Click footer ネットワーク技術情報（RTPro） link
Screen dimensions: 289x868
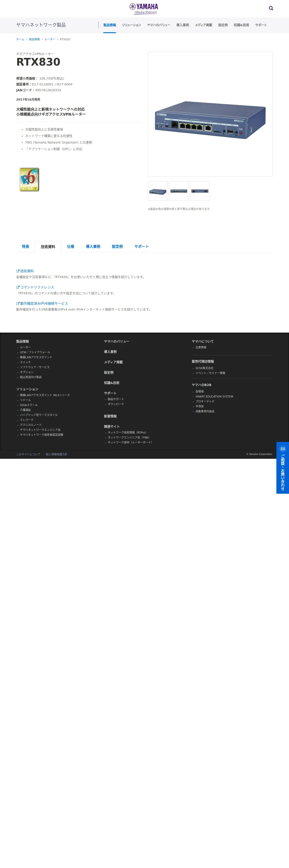[128, 433]
